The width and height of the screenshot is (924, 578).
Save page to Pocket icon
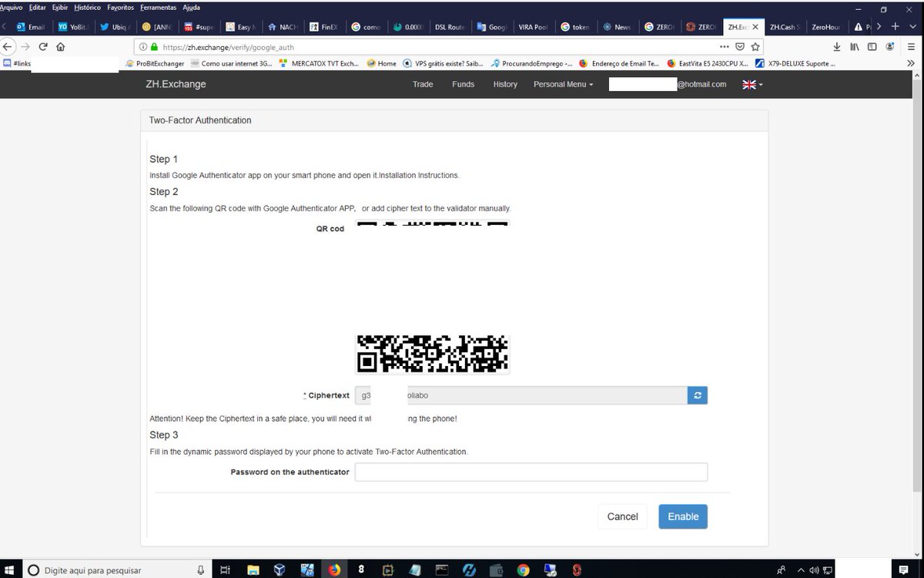[739, 46]
